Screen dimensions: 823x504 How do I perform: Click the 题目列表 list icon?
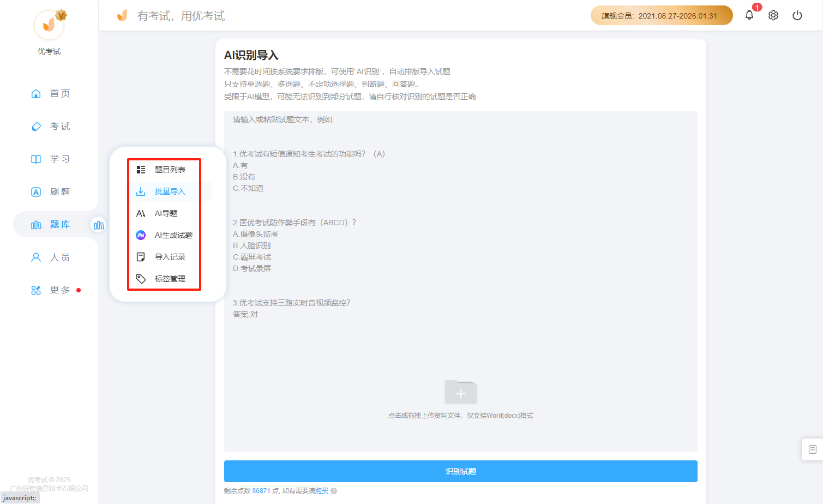(x=141, y=170)
